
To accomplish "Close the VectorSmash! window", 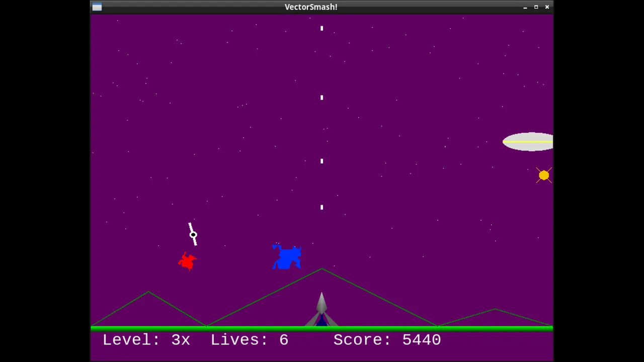I will (547, 7).
